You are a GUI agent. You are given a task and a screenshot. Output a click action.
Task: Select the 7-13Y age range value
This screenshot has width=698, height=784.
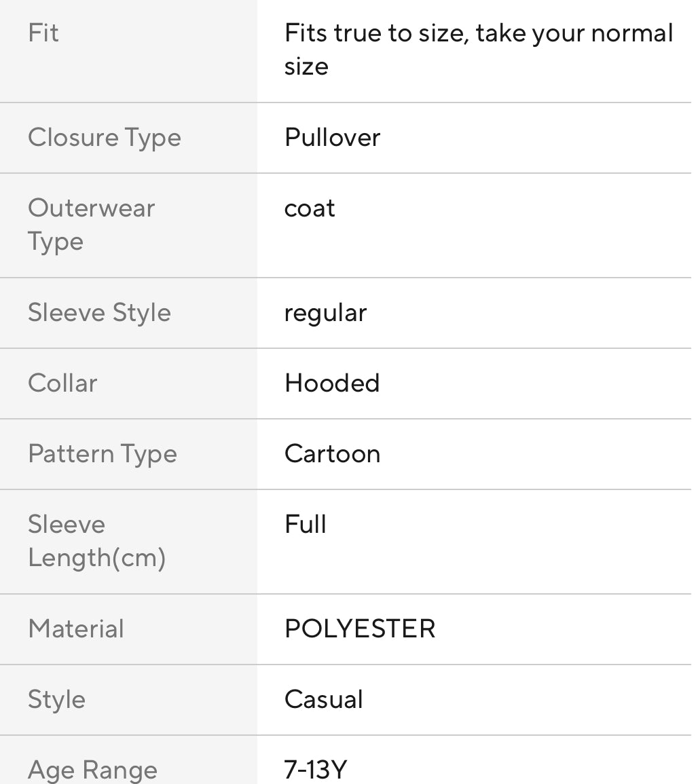point(316,770)
